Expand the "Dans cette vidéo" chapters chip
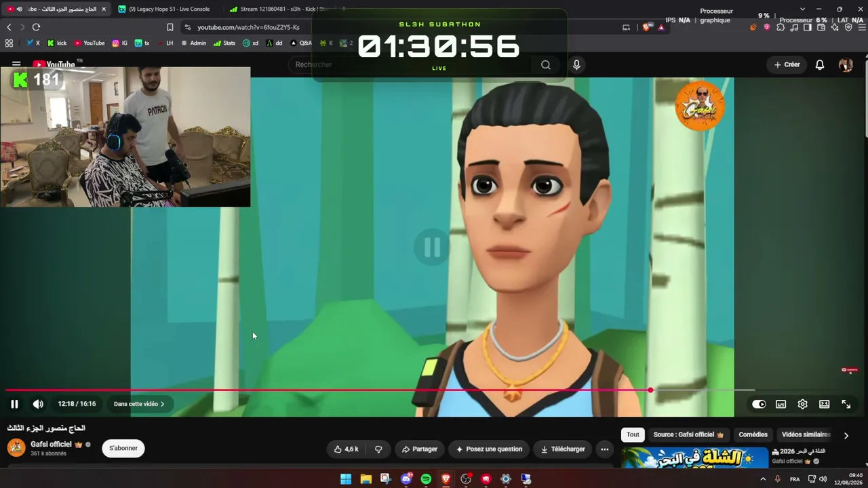Viewport: 868px width, 488px height. point(139,404)
